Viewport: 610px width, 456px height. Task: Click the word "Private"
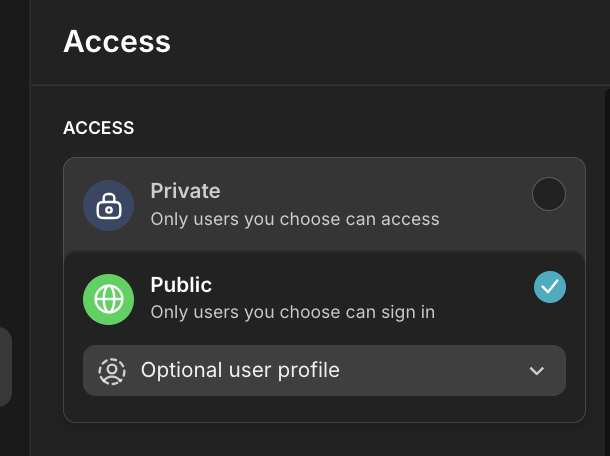pyautogui.click(x=185, y=191)
